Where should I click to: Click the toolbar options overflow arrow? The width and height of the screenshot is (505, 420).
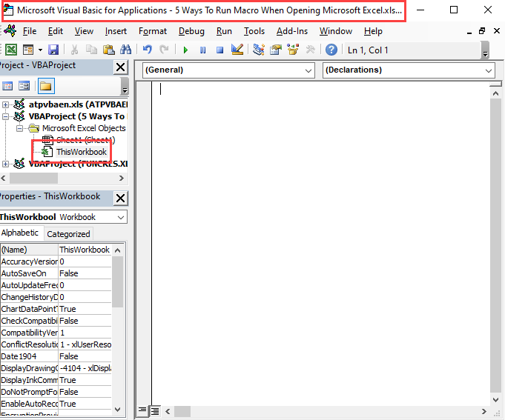coord(485,50)
